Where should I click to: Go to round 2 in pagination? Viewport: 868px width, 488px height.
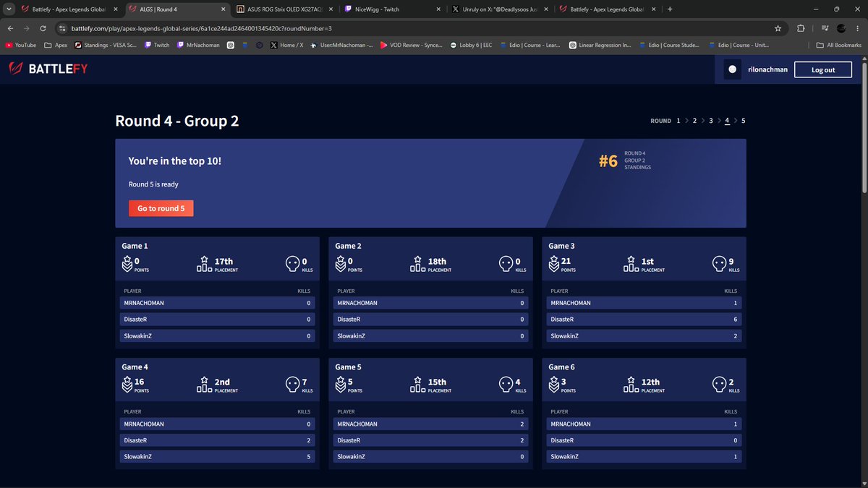tap(694, 121)
